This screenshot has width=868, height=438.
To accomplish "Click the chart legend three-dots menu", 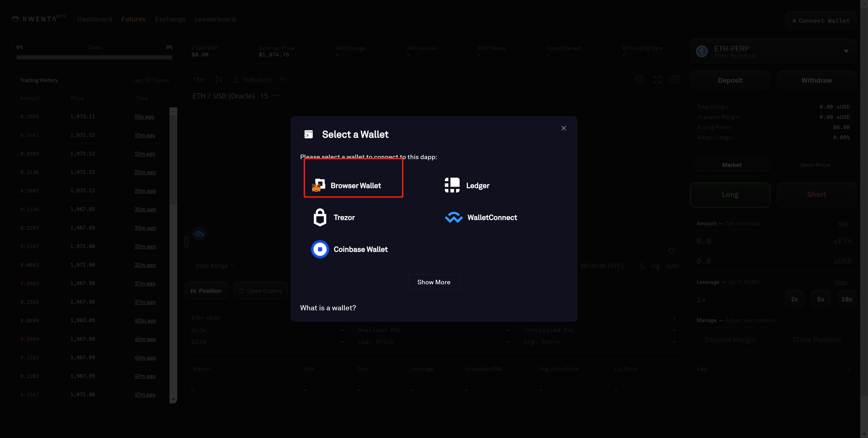I will click(277, 96).
